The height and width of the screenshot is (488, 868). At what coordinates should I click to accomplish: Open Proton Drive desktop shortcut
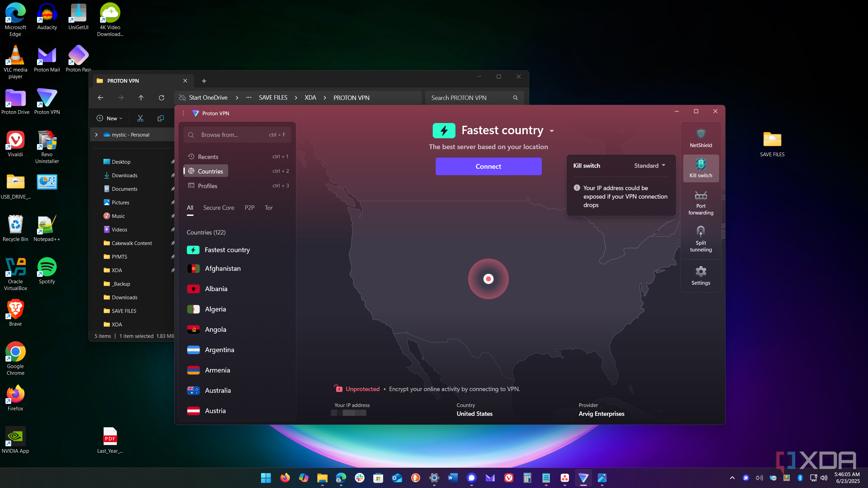15,102
